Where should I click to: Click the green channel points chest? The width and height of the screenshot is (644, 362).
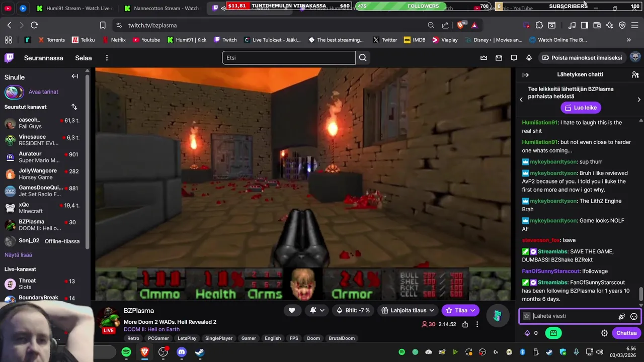553,333
